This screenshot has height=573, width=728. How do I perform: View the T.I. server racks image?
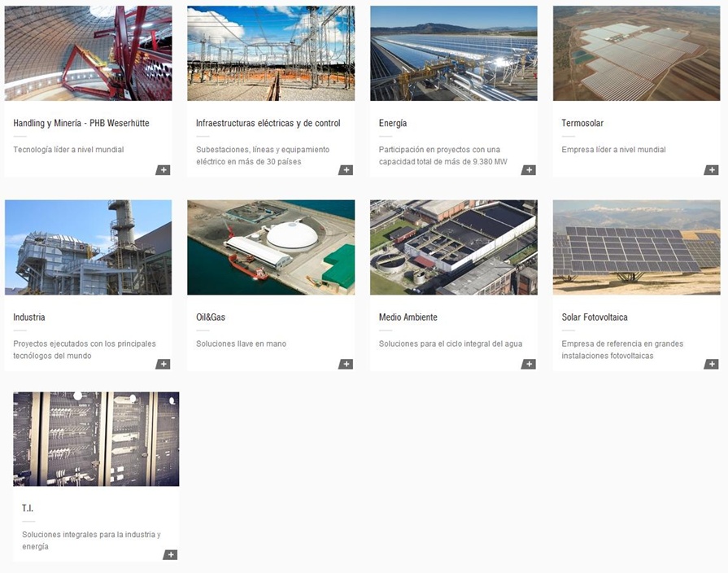tap(96, 439)
